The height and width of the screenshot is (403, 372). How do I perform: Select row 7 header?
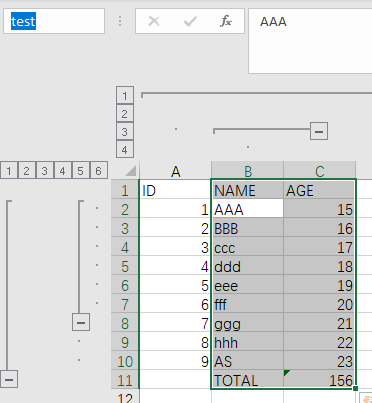(125, 304)
